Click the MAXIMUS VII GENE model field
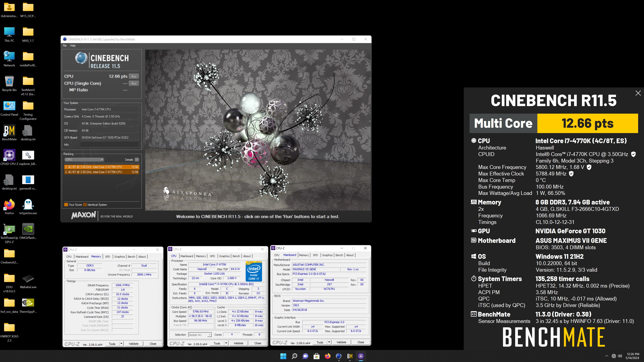The image size is (644, 362). [315, 269]
